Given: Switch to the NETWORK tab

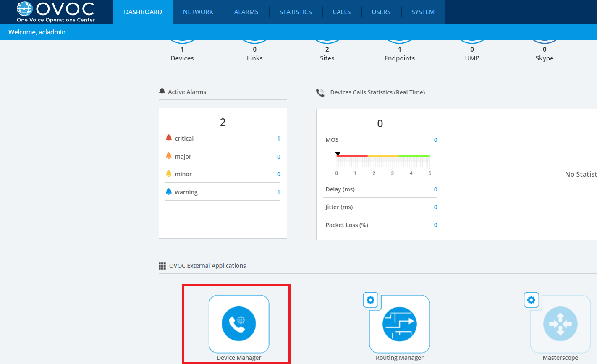Looking at the screenshot, I should 198,12.
